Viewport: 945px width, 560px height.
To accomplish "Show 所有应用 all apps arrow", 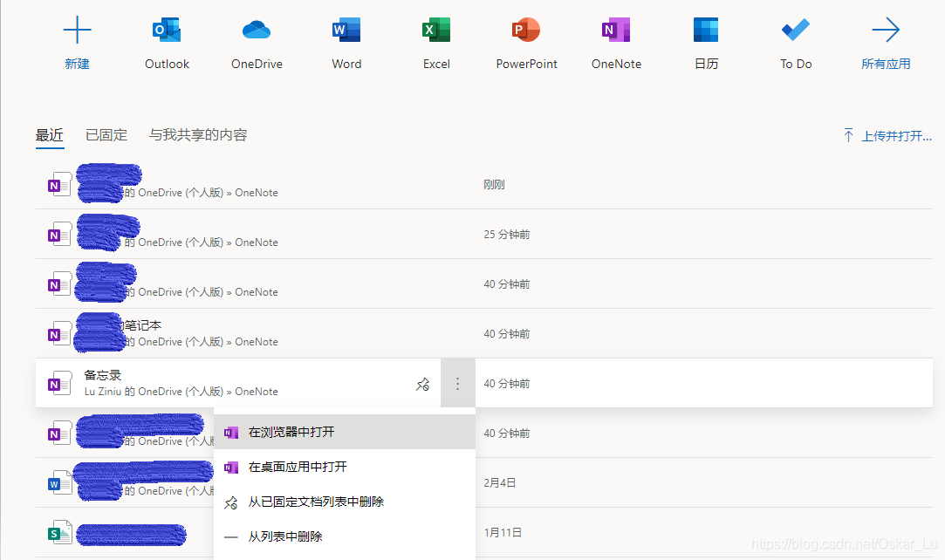I will 886,31.
